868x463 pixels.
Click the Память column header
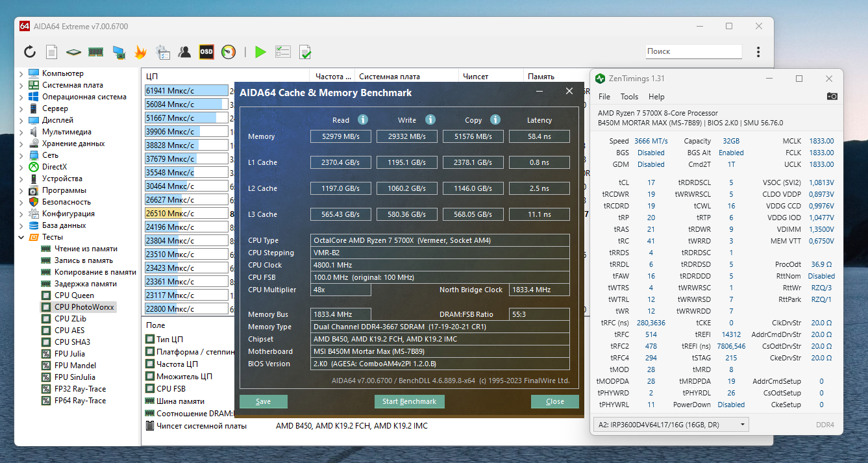pyautogui.click(x=540, y=77)
